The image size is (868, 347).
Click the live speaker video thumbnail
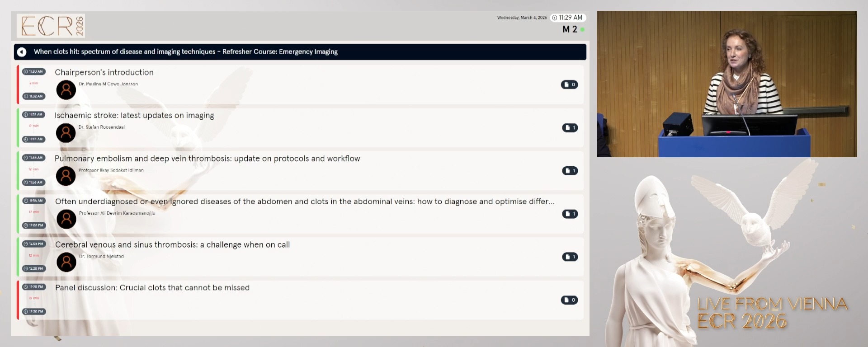(726, 84)
